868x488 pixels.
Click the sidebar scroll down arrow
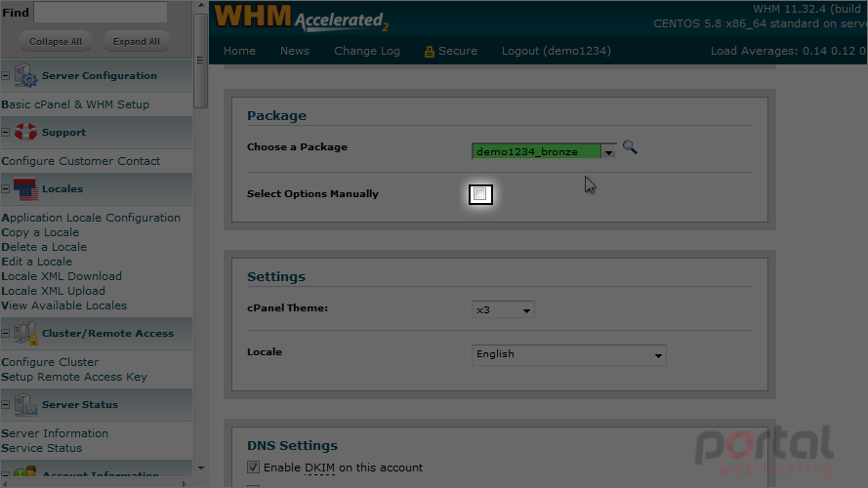tap(200, 468)
